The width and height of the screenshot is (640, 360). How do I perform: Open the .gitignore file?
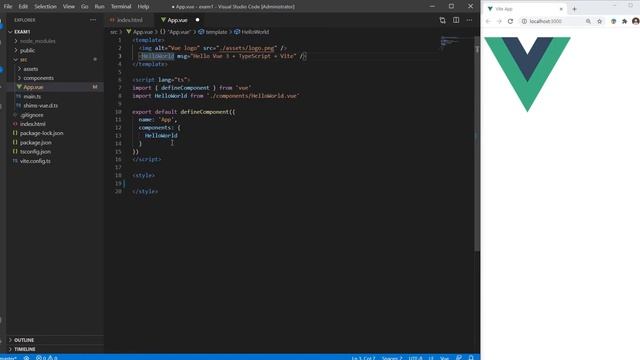(55, 115)
